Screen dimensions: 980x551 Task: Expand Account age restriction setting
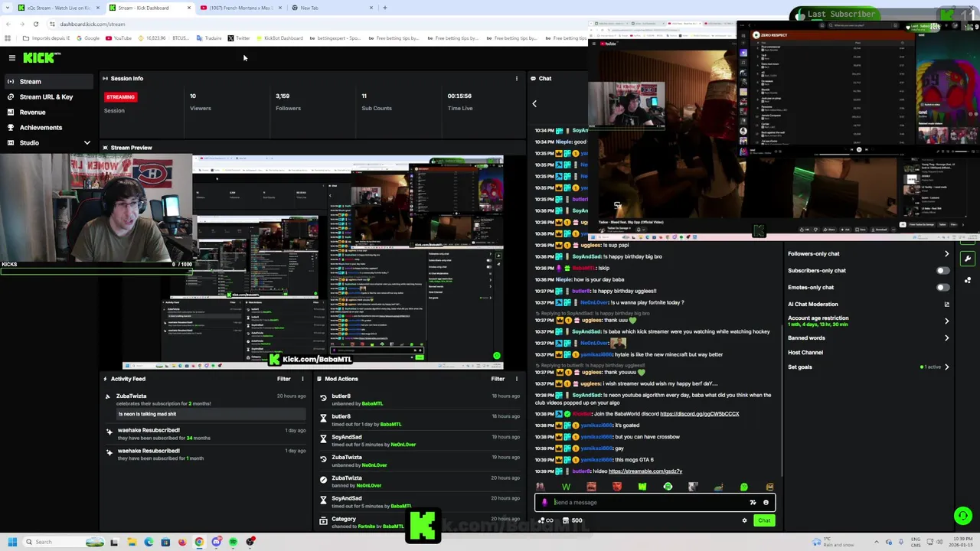point(868,321)
